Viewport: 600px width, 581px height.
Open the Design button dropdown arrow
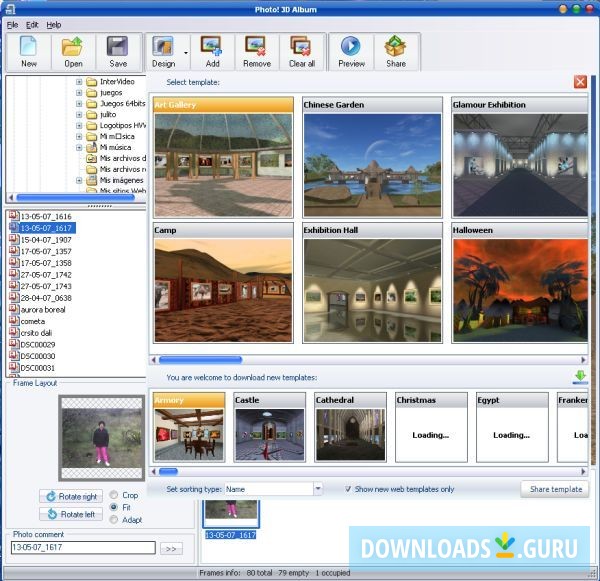(186, 52)
